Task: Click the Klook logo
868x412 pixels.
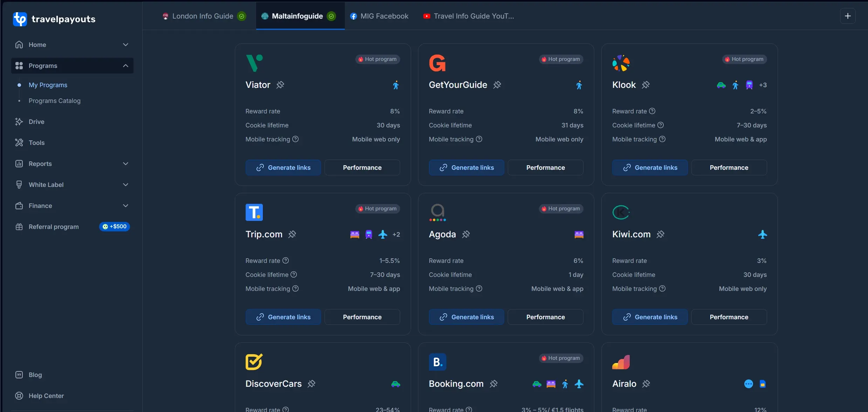Action: 621,63
